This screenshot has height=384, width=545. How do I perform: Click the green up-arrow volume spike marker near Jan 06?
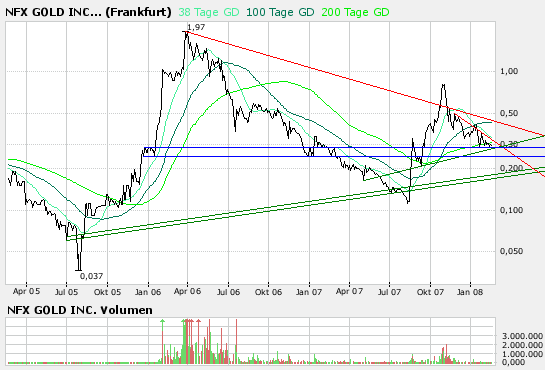pos(162,321)
